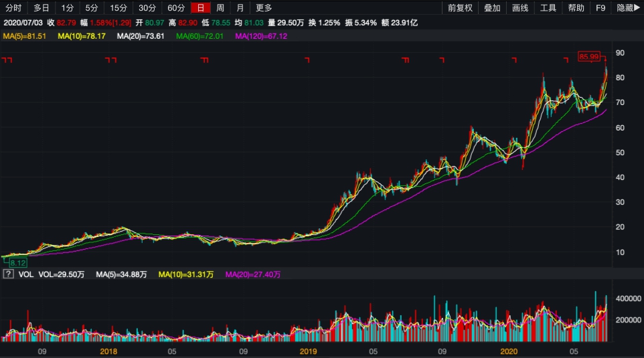
Task: Click the 8.12 low price label
Action: point(17,263)
